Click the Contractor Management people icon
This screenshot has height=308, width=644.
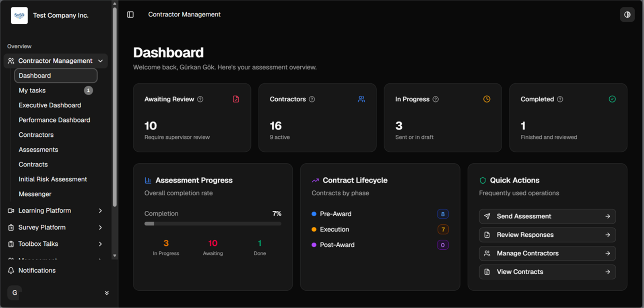pyautogui.click(x=11, y=61)
